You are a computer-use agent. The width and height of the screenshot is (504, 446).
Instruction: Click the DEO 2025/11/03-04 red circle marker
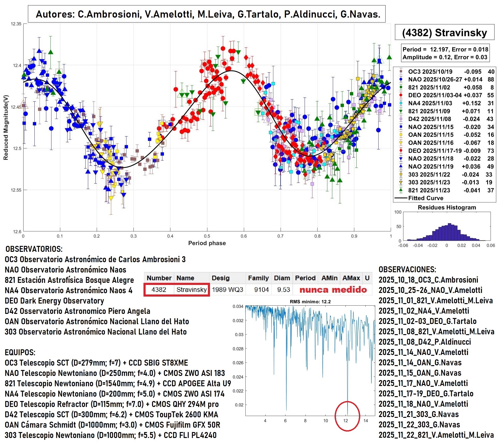[x=401, y=95]
